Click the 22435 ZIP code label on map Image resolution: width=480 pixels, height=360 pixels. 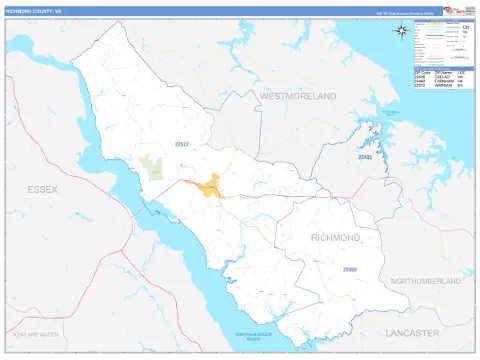coord(365,157)
